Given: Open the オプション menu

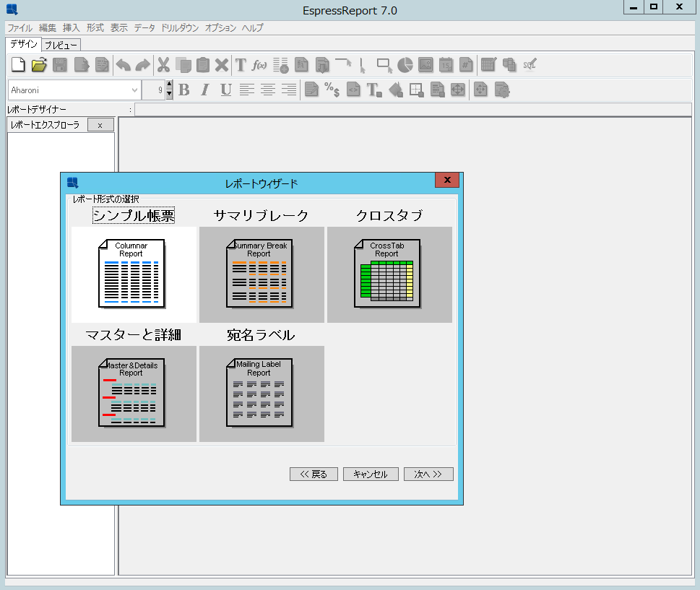Looking at the screenshot, I should tap(220, 27).
